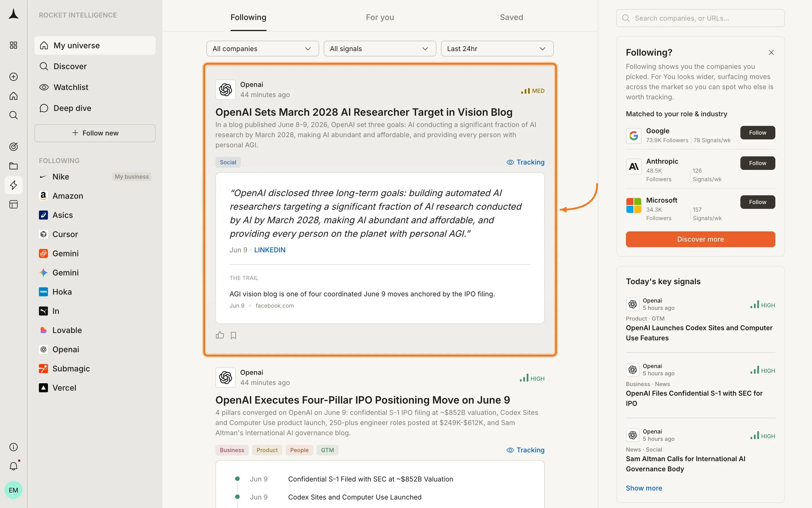
Task: Open the LINKEDIN source link
Action: click(x=270, y=250)
